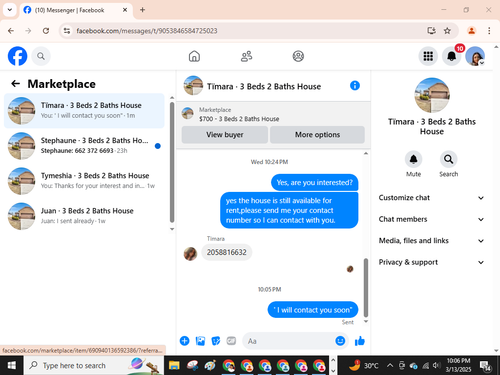Click the house thumbnail in chat header
The width and height of the screenshot is (500, 375).
193,86
